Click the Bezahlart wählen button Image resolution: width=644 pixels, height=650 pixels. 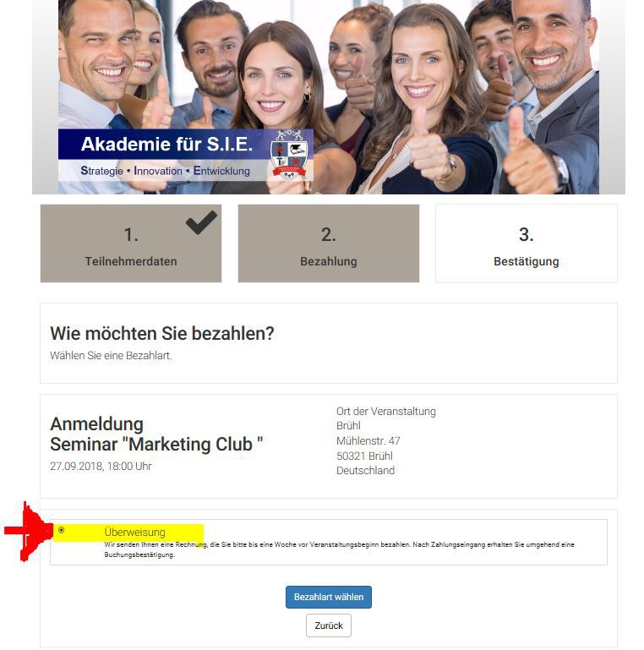[x=328, y=597]
